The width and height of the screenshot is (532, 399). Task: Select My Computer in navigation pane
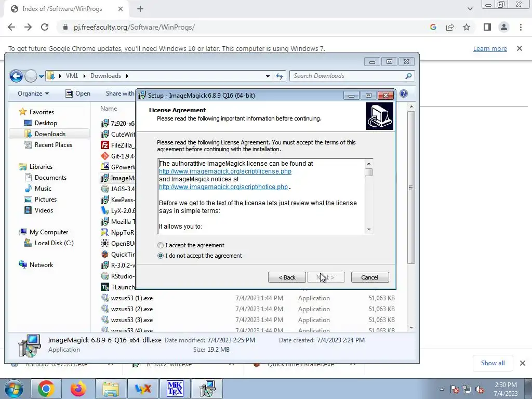[x=48, y=232]
